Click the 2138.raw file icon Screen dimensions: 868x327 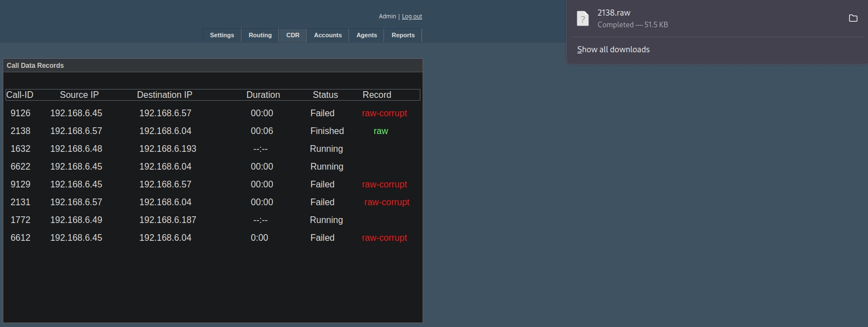click(582, 18)
